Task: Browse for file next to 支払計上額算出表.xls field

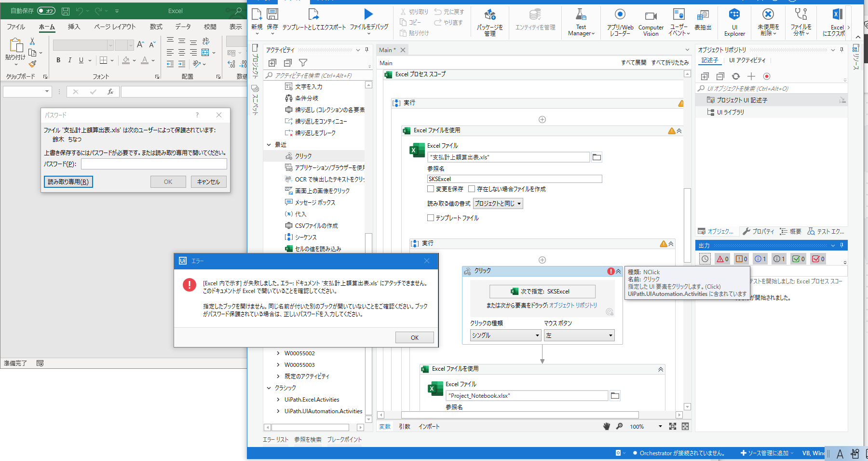Action: tap(597, 157)
